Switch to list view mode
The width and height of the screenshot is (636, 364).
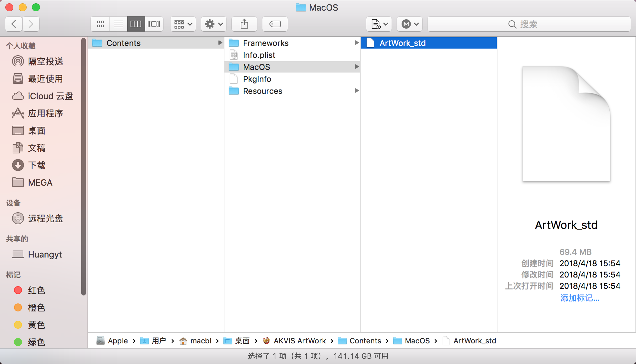tap(118, 24)
